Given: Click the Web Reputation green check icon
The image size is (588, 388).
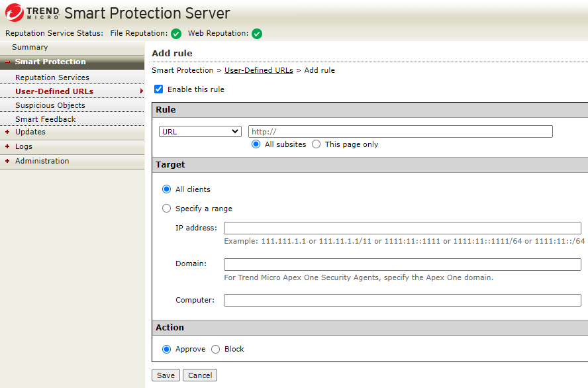Looking at the screenshot, I should pyautogui.click(x=257, y=34).
